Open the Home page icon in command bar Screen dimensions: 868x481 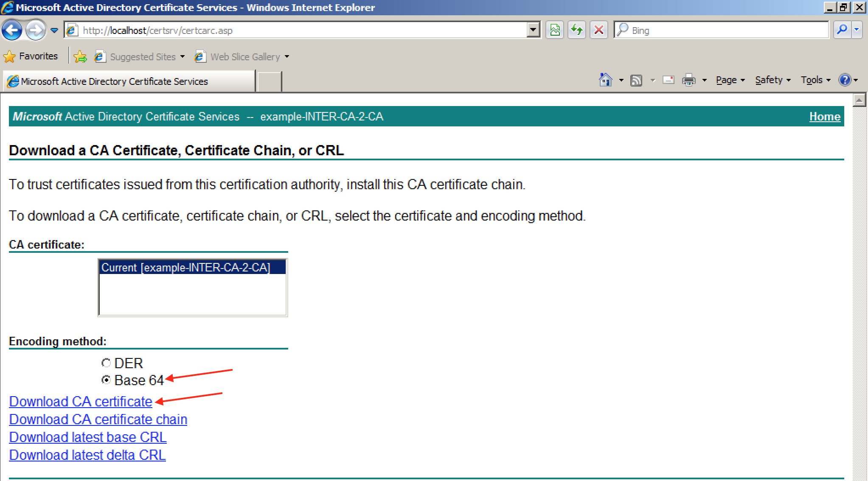[606, 80]
